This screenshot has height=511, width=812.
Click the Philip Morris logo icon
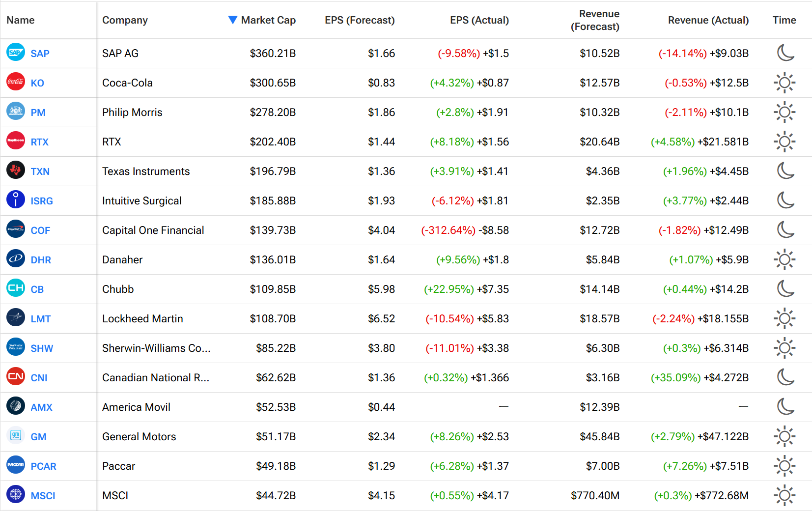point(16,111)
